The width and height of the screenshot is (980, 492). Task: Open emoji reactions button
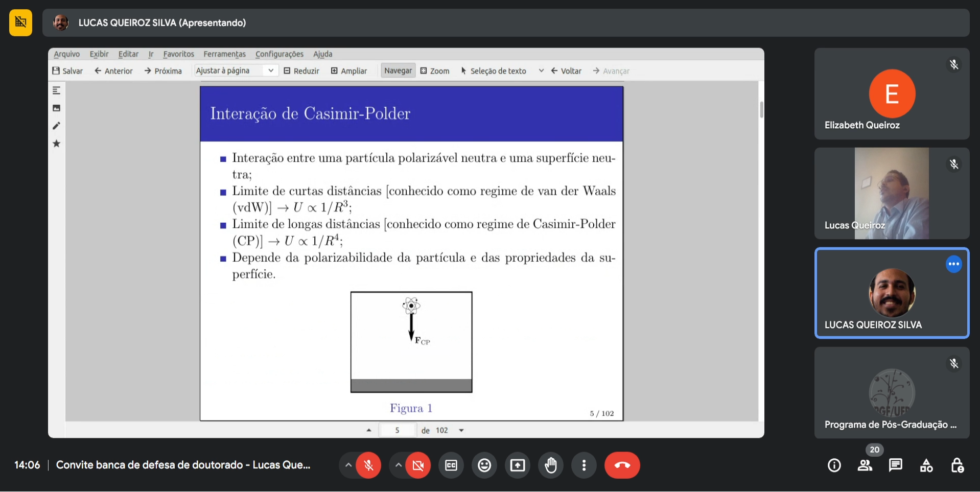pos(484,465)
